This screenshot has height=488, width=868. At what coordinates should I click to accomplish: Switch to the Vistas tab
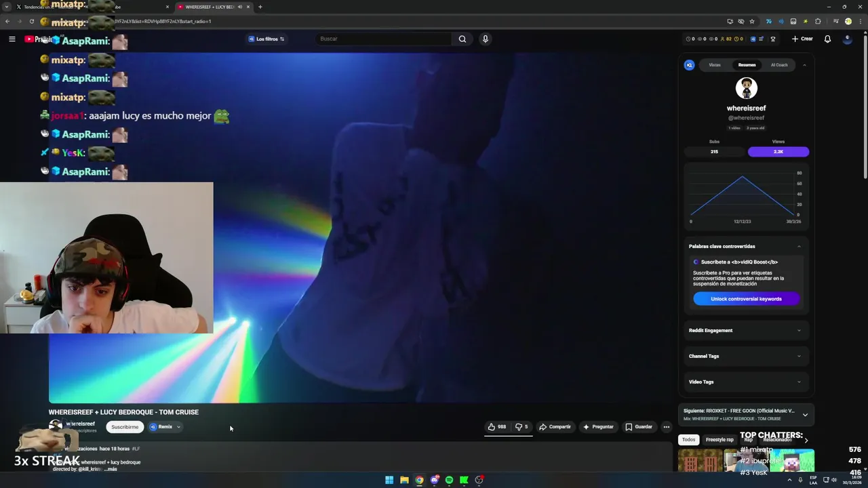tap(715, 65)
